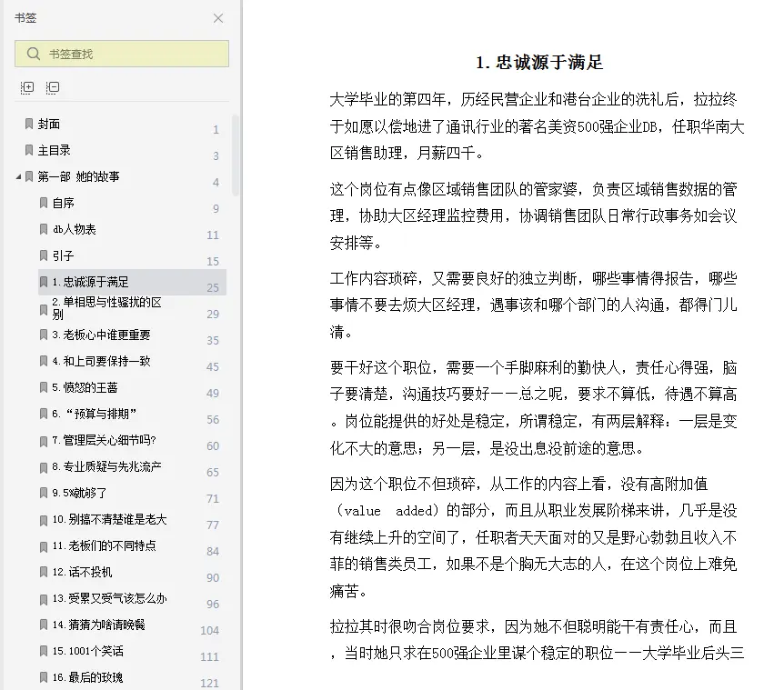Screen dimensions: 784x690
Task: Jump to the db人物表 bookmark
Action: coord(74,229)
